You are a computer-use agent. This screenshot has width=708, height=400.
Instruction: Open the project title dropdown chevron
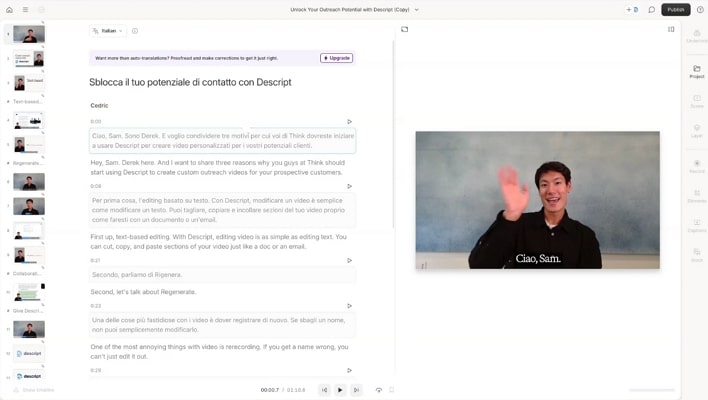[x=416, y=9]
